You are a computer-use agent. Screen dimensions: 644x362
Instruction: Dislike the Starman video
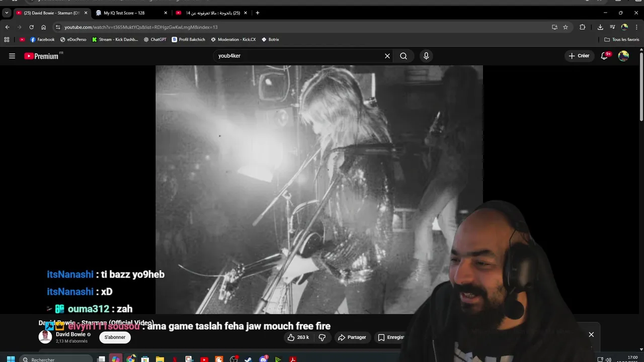pyautogui.click(x=322, y=337)
